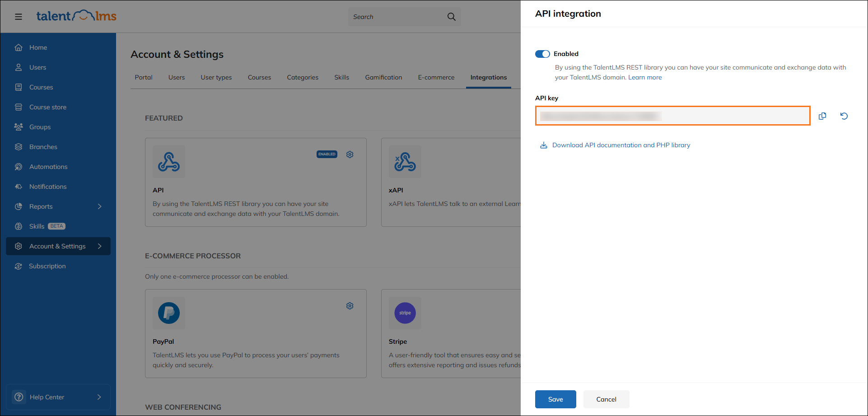Switch to the E-commerce tab

pos(436,77)
